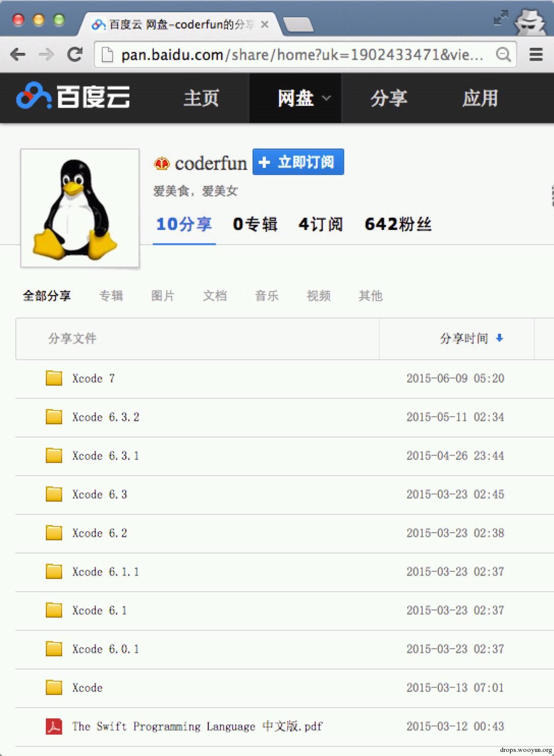Open the Chrome hamburger menu
The image size is (554, 756).
(536, 54)
